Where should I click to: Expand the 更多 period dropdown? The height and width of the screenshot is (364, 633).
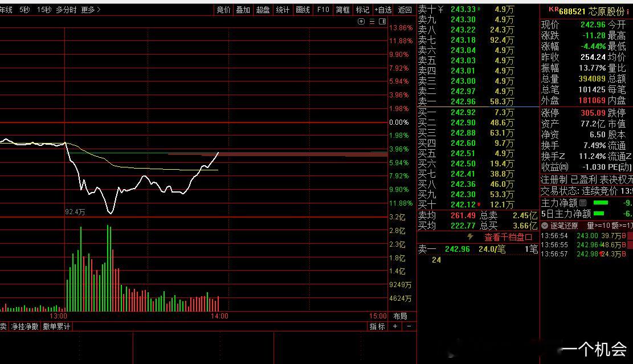pyautogui.click(x=91, y=10)
